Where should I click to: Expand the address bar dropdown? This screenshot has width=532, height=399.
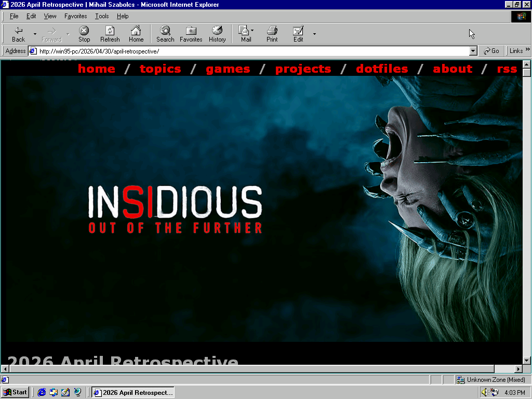point(473,51)
